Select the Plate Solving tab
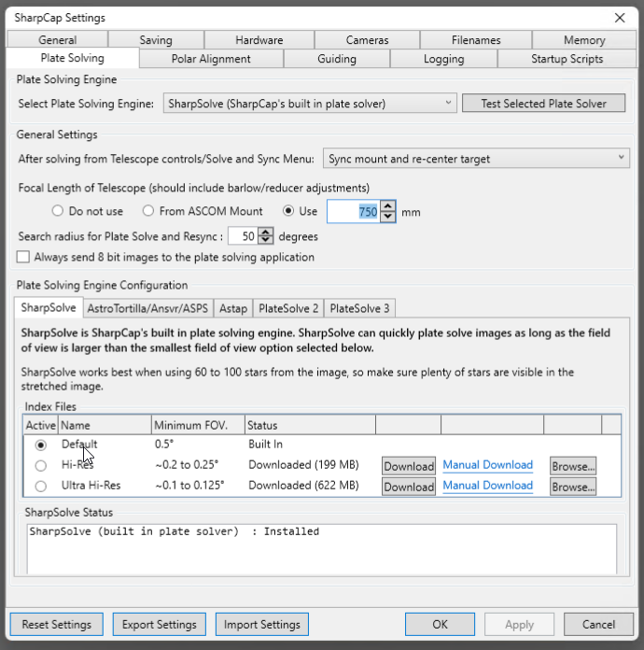The height and width of the screenshot is (650, 644). click(x=73, y=58)
